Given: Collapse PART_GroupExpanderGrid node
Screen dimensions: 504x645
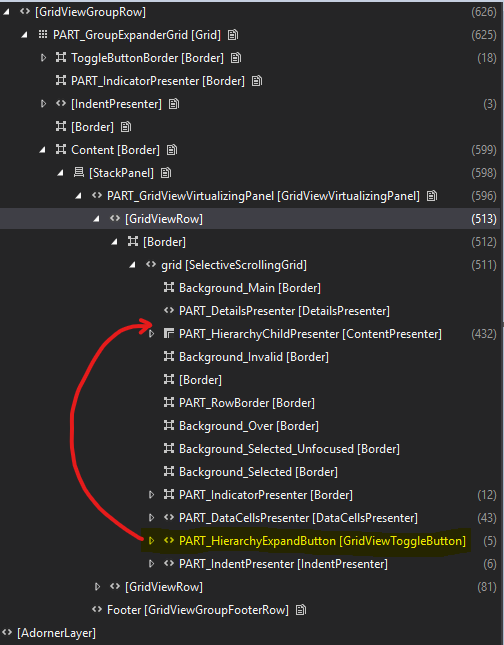Looking at the screenshot, I should point(24,35).
